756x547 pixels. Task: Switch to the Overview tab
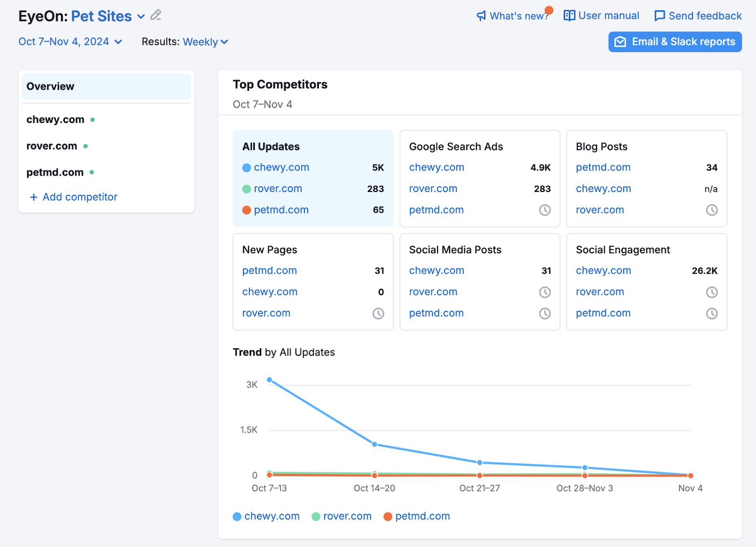(x=50, y=86)
